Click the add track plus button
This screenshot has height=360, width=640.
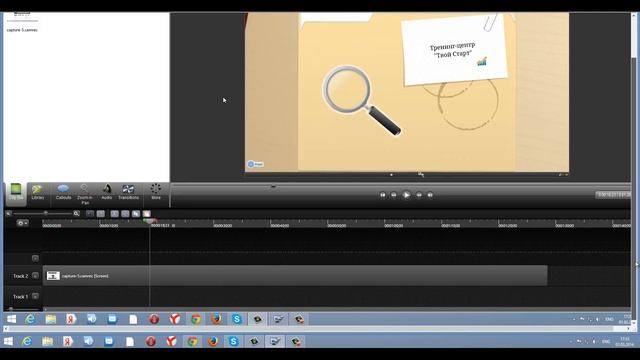click(x=36, y=258)
